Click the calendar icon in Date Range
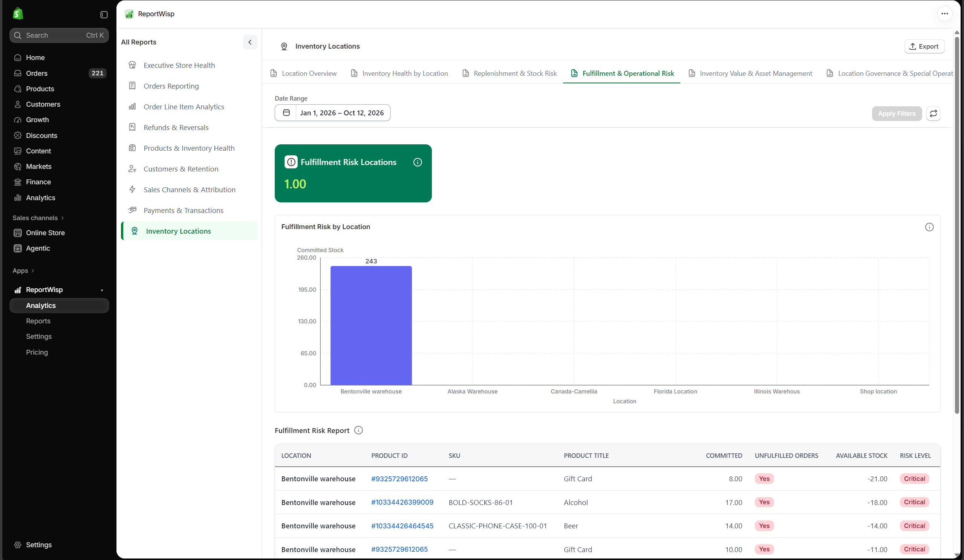This screenshot has width=964, height=560. 286,113
